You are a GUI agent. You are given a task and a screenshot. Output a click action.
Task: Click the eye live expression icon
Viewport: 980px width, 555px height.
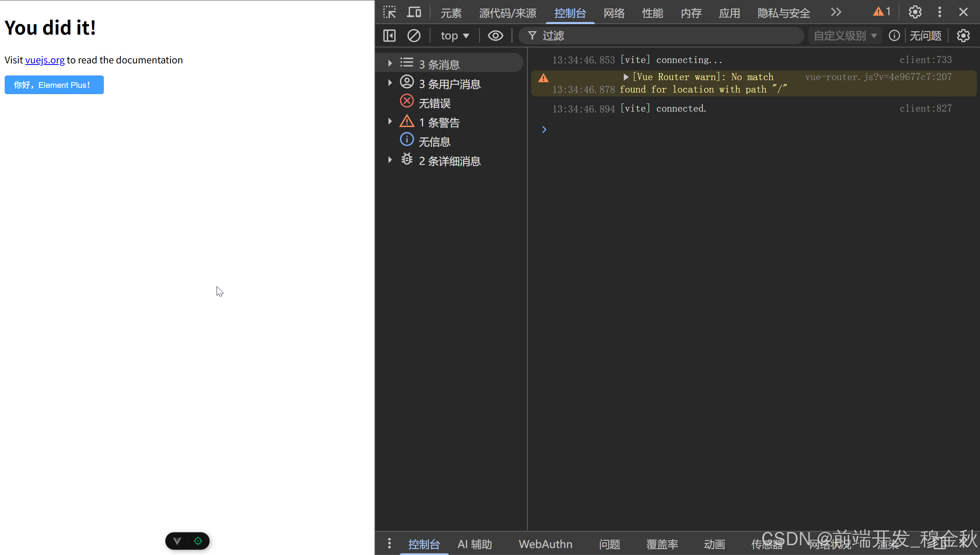point(495,36)
